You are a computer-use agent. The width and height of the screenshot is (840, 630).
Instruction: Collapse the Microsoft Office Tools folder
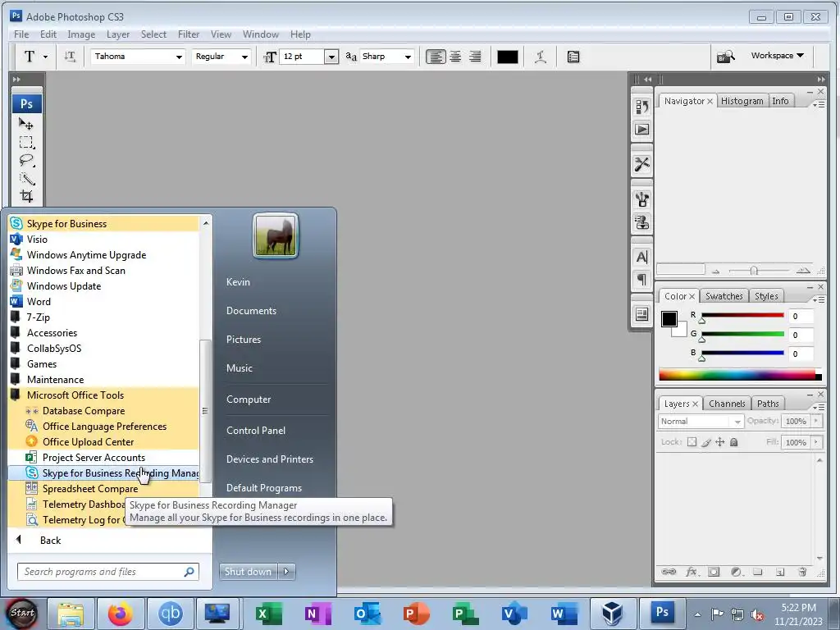103,395
